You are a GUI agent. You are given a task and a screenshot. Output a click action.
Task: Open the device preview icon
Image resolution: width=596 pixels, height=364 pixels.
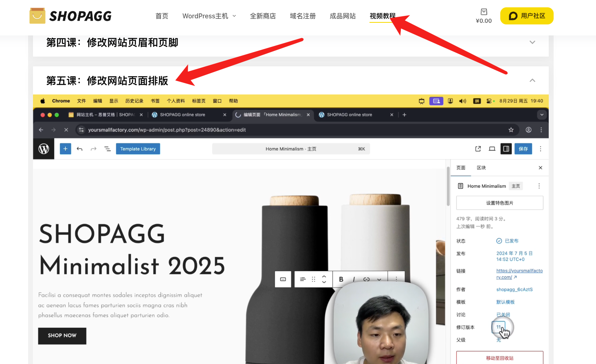(x=492, y=149)
